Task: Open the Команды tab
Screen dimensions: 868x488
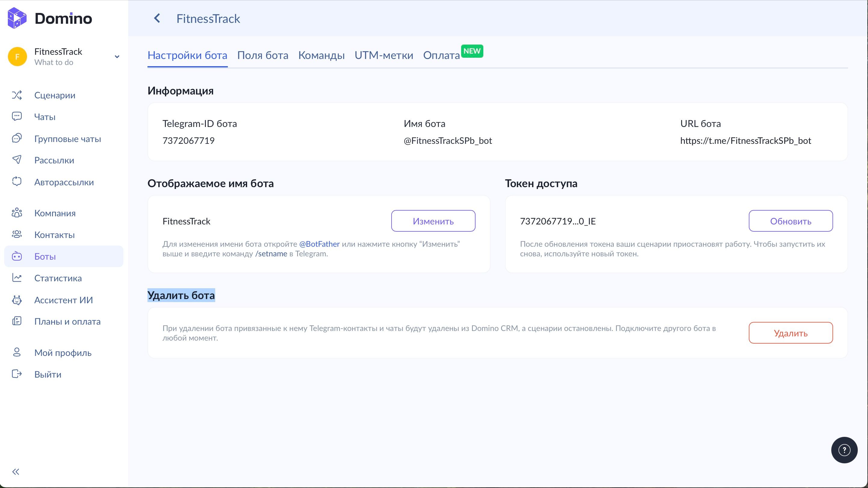Action: click(321, 55)
